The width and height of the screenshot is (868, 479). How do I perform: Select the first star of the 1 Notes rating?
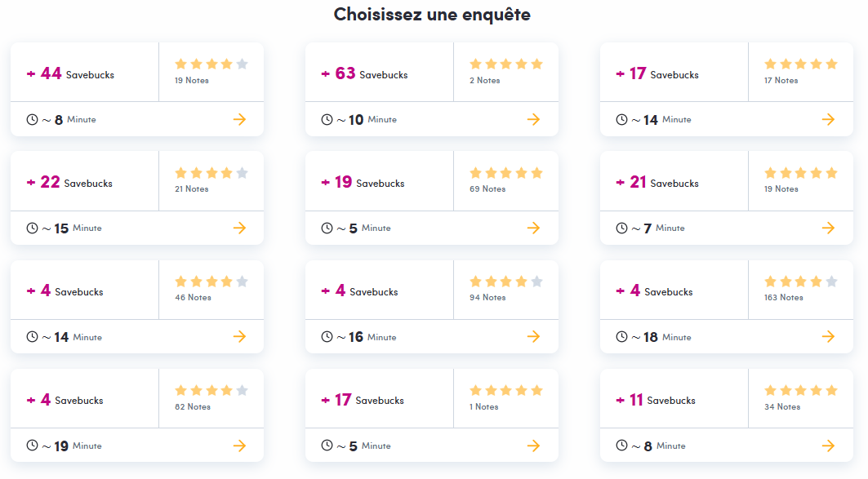pyautogui.click(x=476, y=389)
